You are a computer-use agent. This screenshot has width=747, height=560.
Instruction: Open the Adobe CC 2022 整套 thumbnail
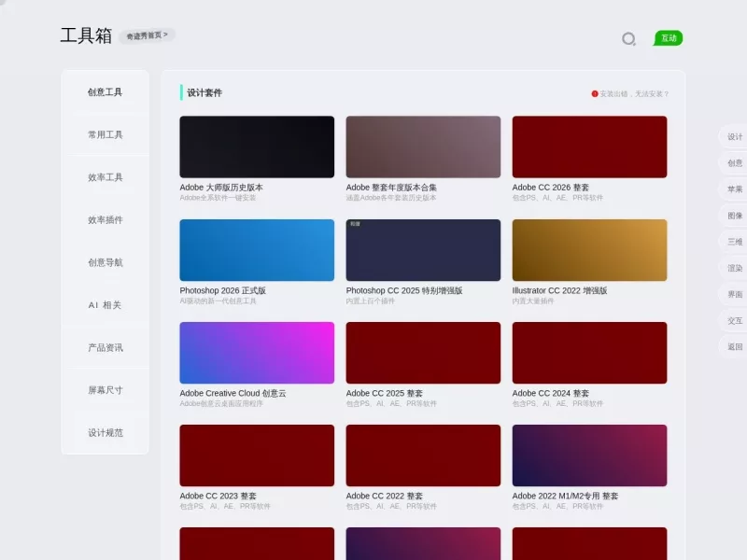click(x=423, y=455)
